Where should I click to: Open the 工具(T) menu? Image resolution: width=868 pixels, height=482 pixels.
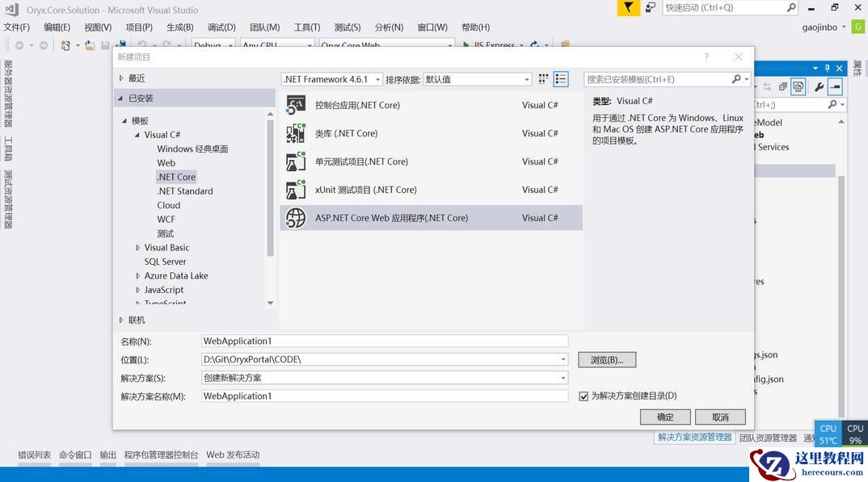point(306,27)
